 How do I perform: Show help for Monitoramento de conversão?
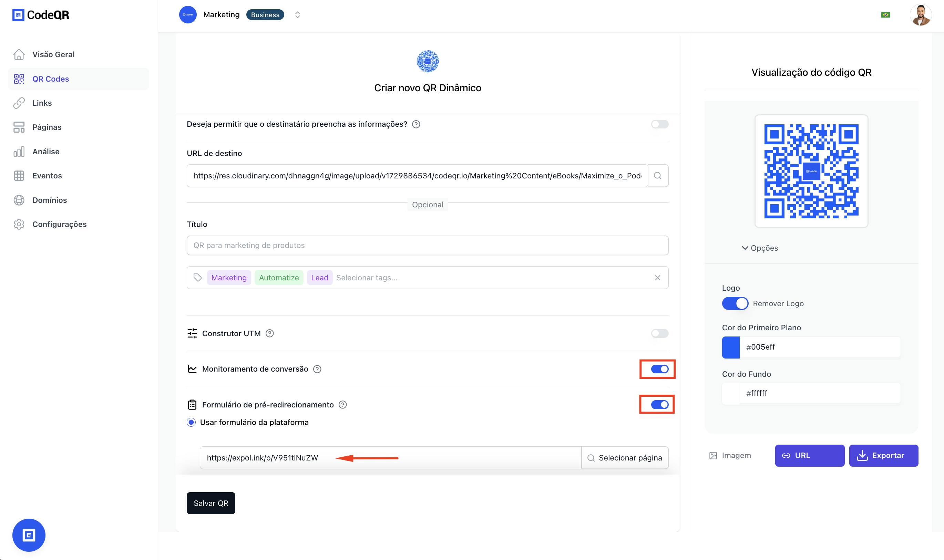[x=317, y=369]
